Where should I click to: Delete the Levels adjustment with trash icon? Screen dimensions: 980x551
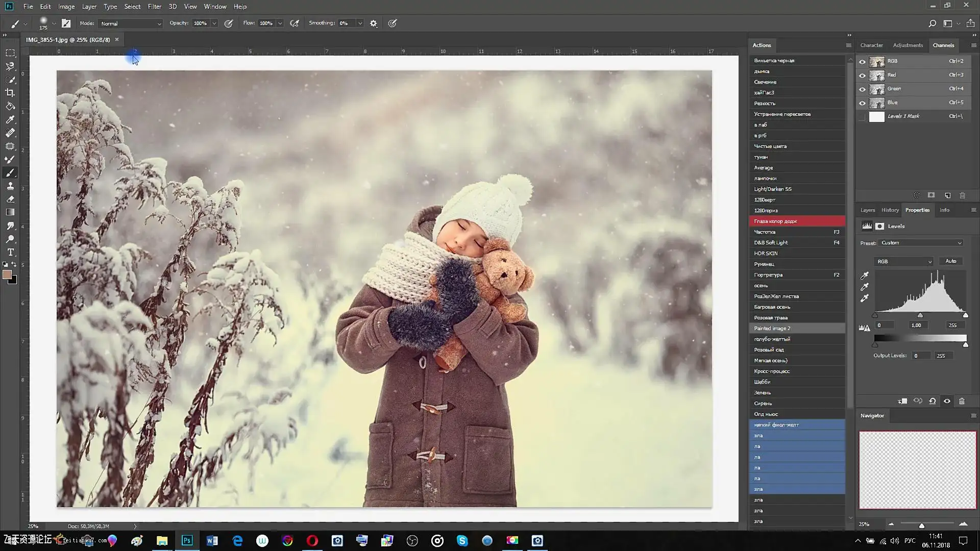[x=962, y=401]
